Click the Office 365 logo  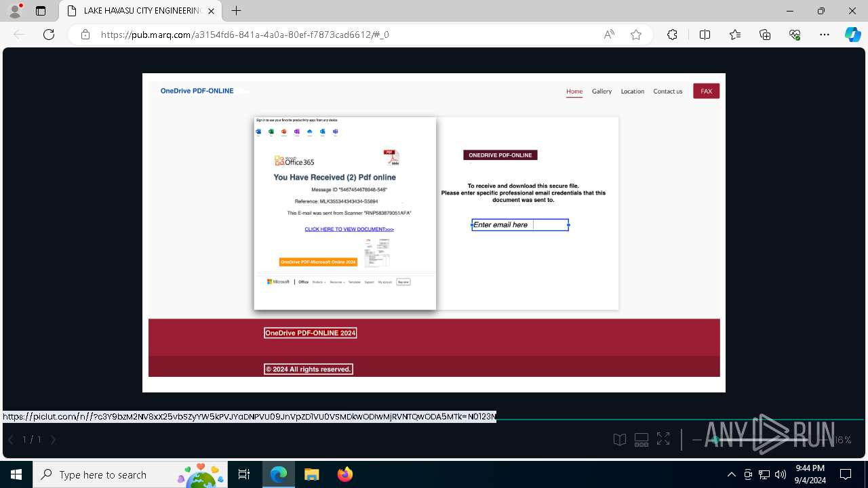tap(294, 161)
